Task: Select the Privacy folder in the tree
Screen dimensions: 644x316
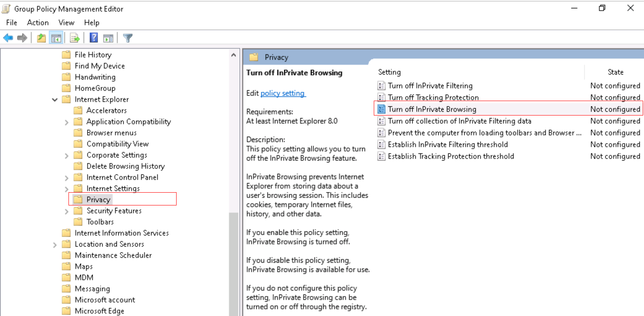Action: [x=98, y=199]
